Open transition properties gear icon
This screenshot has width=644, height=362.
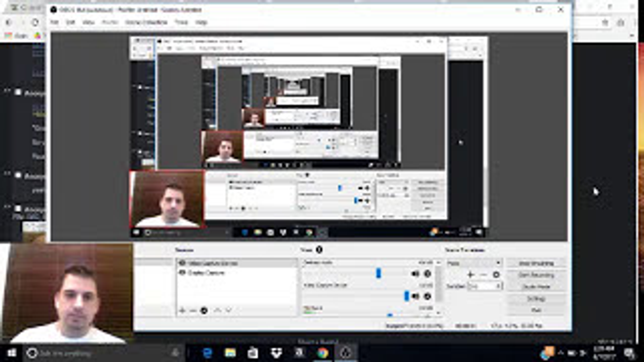coord(496,275)
